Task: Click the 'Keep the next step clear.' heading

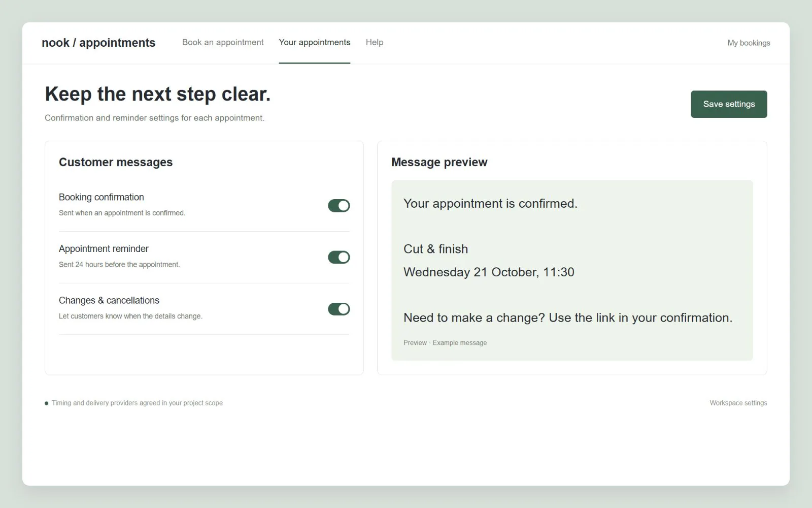Action: [x=158, y=94]
